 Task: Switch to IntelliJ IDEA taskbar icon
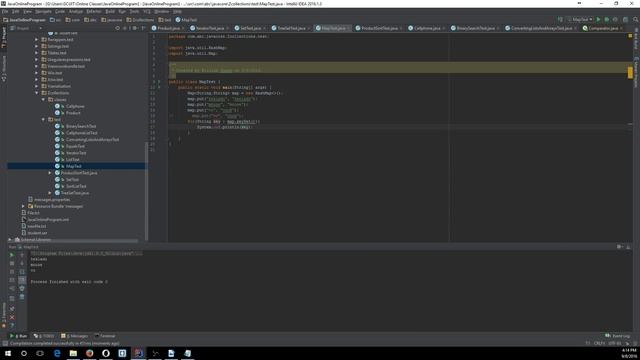click(x=138, y=353)
